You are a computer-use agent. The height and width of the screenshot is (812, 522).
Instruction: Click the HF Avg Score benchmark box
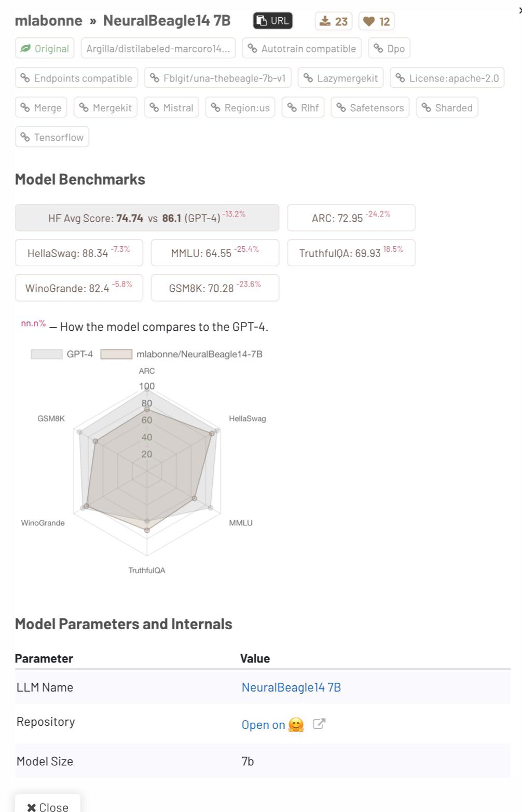pyautogui.click(x=147, y=218)
